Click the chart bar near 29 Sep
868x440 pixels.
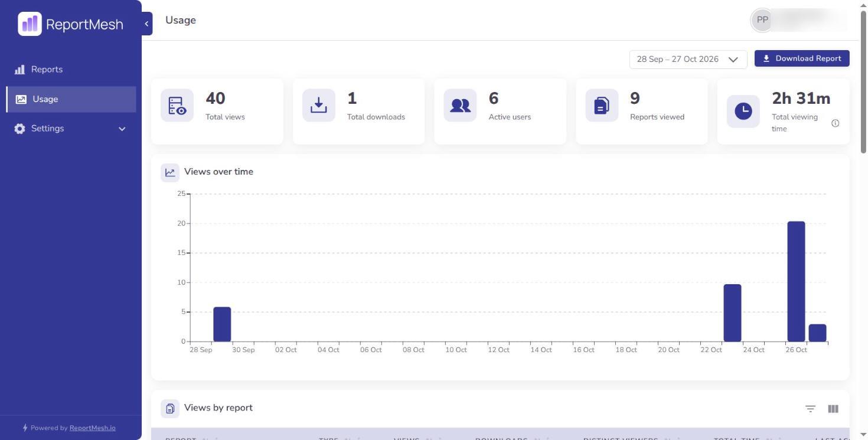[222, 324]
